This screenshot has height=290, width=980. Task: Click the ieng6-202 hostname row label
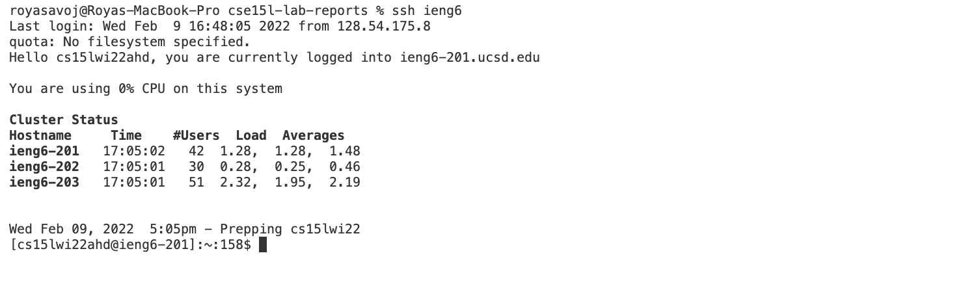44,167
